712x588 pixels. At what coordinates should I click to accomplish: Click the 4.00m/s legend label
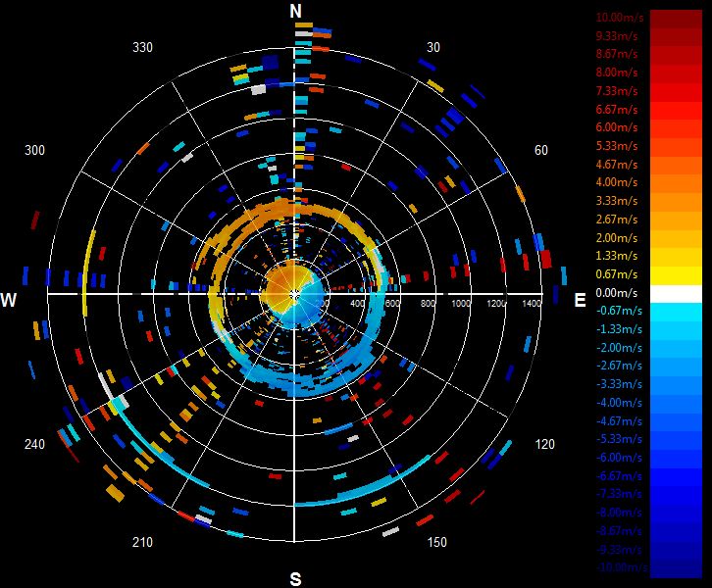[617, 182]
